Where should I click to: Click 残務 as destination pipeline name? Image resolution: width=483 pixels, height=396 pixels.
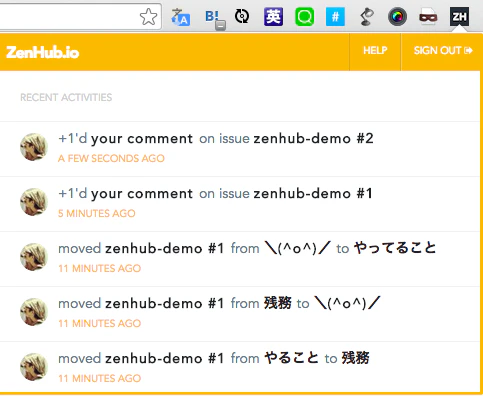(x=356, y=358)
